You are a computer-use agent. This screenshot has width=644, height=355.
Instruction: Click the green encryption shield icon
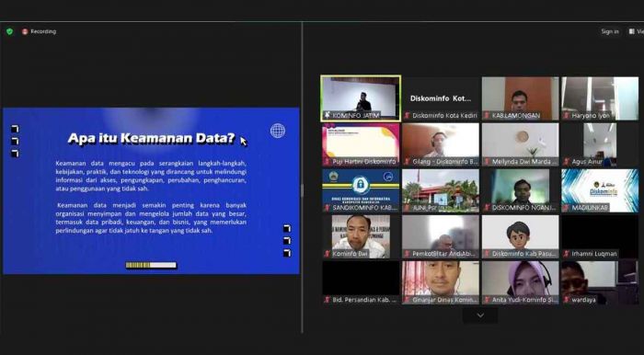tap(9, 31)
